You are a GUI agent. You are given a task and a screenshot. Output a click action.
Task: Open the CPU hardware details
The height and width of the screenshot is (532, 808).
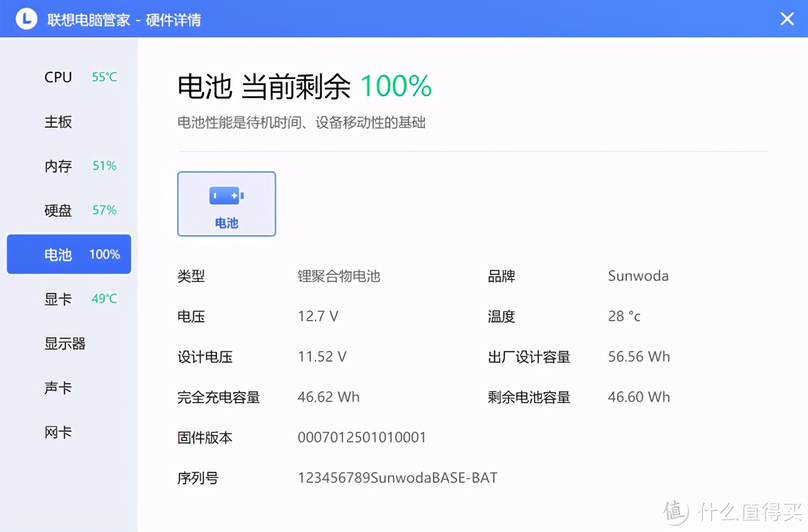[x=58, y=77]
